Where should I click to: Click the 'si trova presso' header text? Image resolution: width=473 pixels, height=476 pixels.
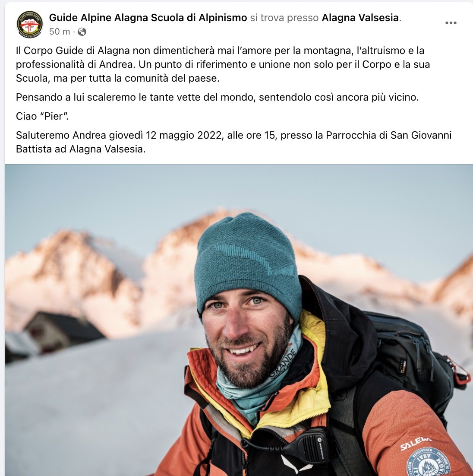(284, 18)
